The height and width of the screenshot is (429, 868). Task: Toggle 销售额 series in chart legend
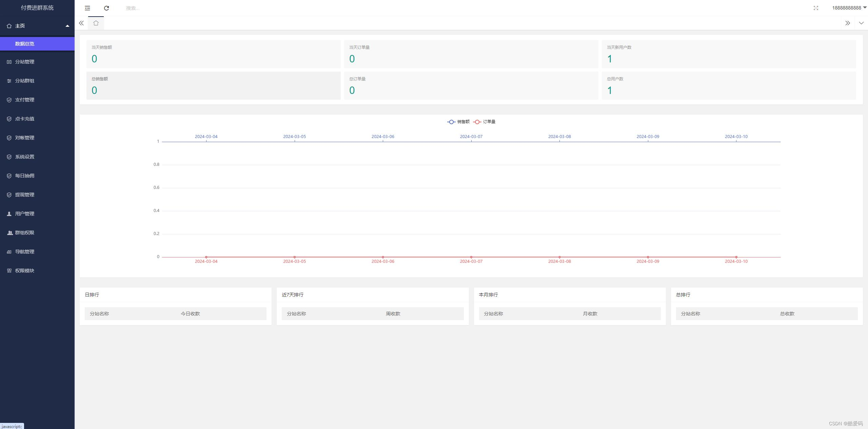pos(458,122)
